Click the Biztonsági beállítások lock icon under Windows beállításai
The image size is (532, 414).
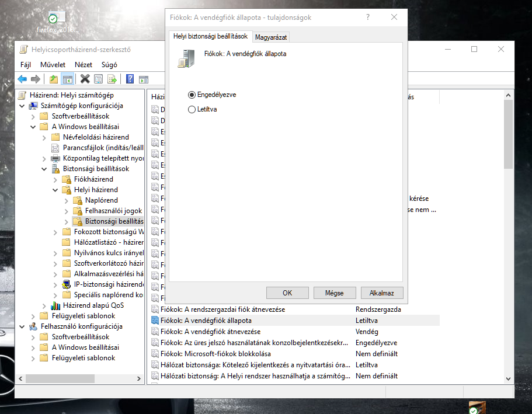point(55,169)
